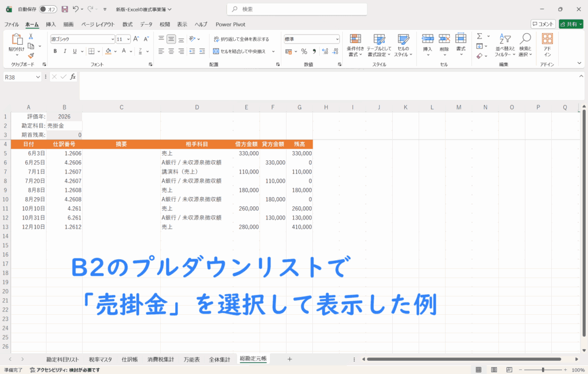Switch to the 挿入 (Insert) ribbon tab

pyautogui.click(x=51, y=24)
